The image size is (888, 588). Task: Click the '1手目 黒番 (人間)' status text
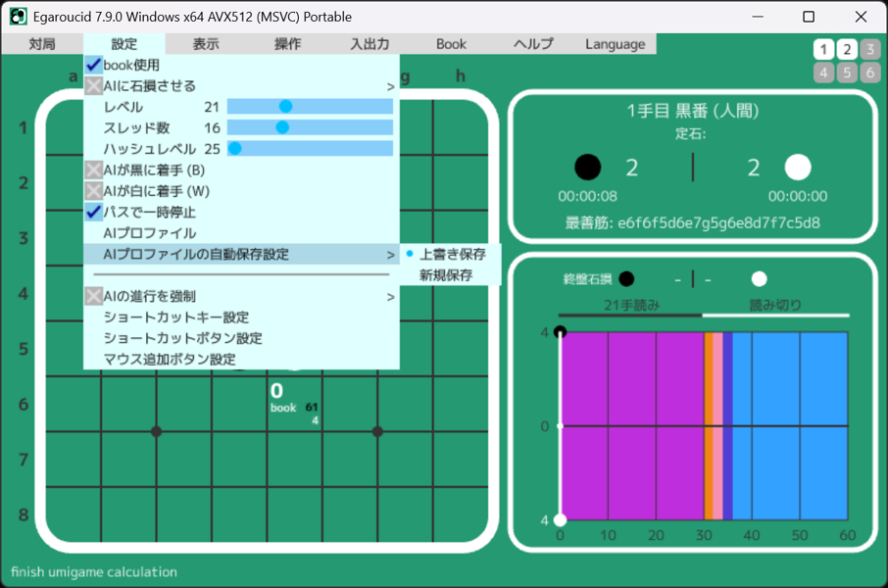pos(693,111)
